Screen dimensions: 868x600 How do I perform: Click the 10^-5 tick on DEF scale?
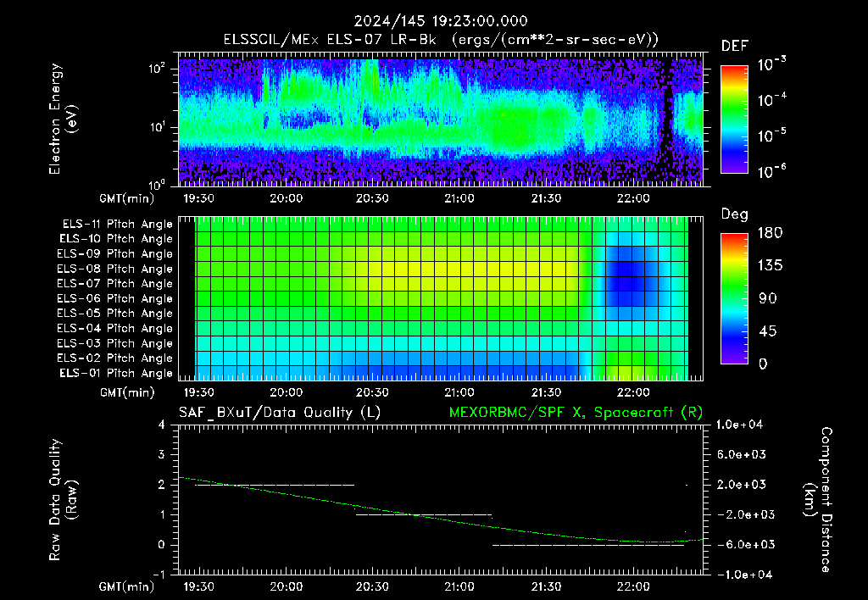click(x=771, y=135)
